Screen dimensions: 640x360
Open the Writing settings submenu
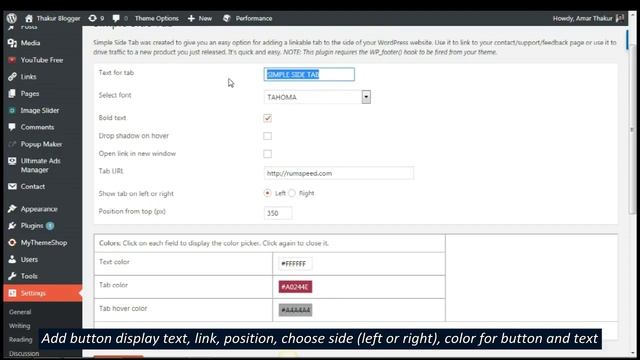[20, 326]
